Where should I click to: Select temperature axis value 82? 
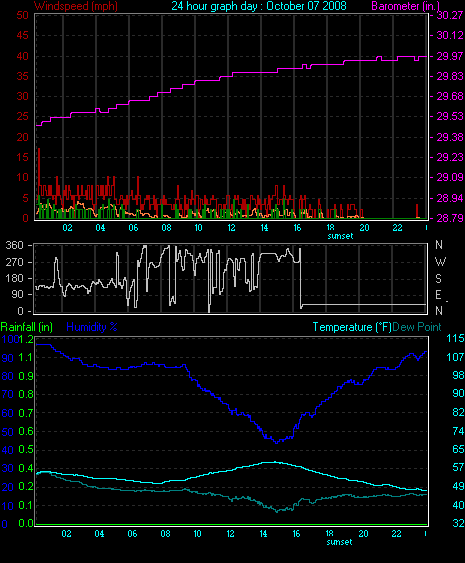(x=459, y=412)
